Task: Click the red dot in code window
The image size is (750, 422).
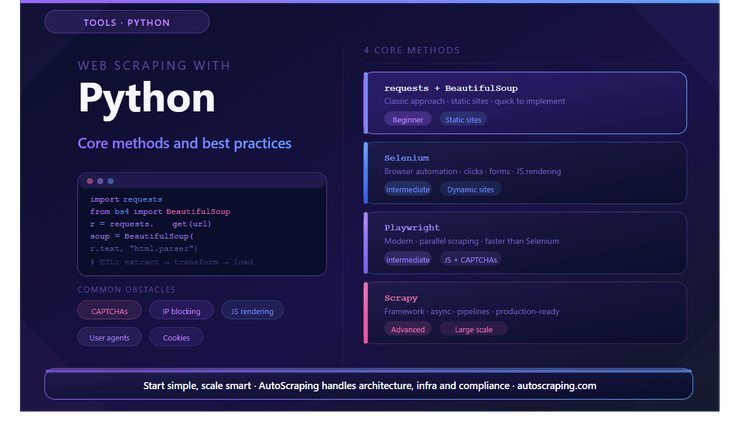Action: [x=90, y=181]
